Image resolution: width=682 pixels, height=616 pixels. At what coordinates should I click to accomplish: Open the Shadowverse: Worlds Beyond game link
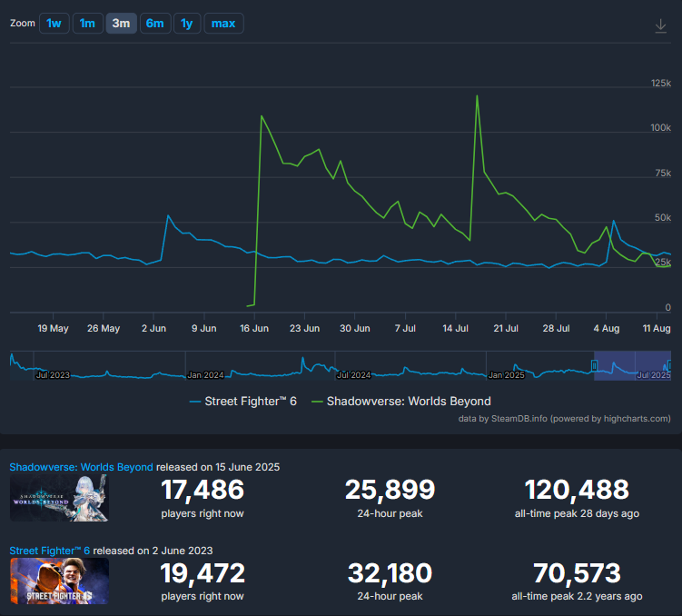(81, 466)
